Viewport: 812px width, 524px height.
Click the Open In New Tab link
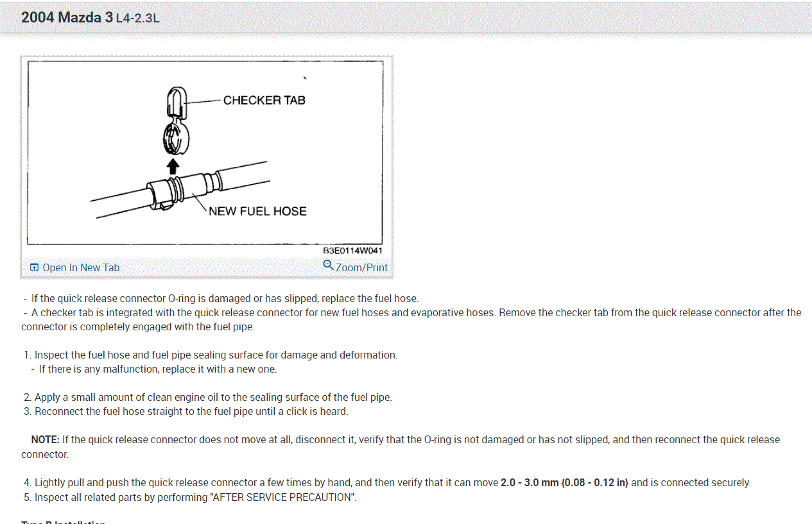(81, 267)
